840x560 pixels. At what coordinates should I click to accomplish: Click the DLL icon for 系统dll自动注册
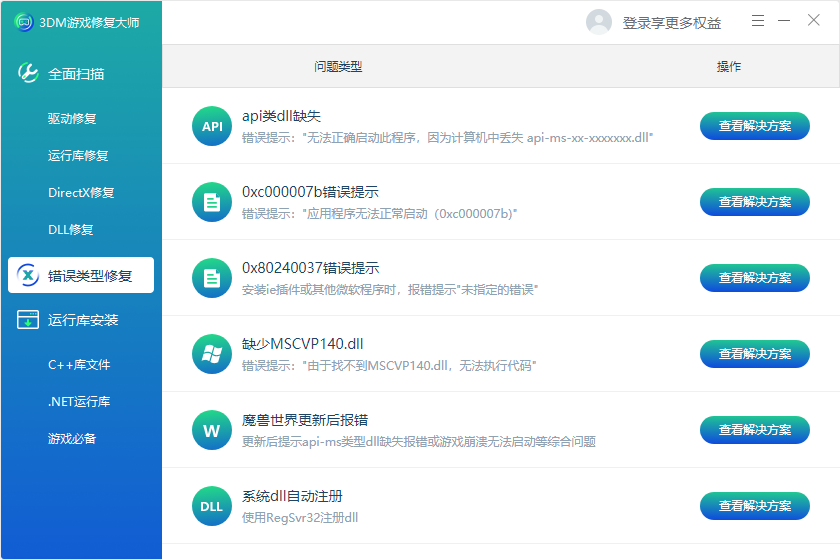click(x=212, y=506)
